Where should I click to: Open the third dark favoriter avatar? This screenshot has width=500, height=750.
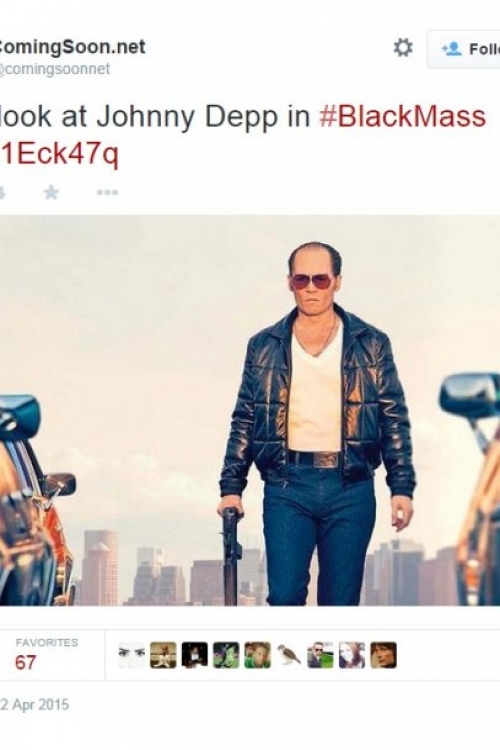(x=195, y=655)
